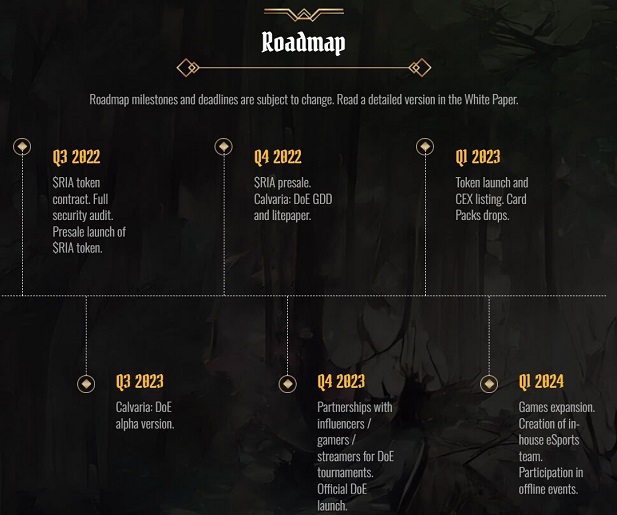Select the Q1 2023 heading

(x=478, y=157)
